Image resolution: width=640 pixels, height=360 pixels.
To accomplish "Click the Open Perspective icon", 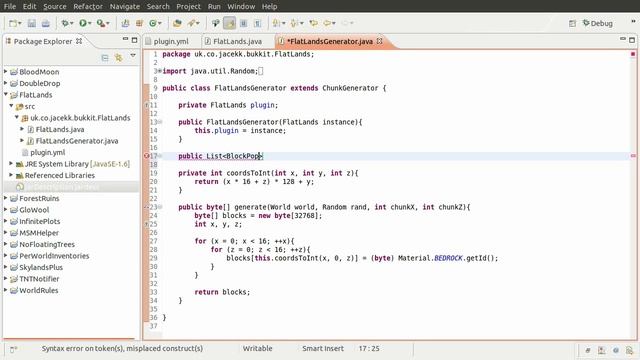I will [x=572, y=24].
